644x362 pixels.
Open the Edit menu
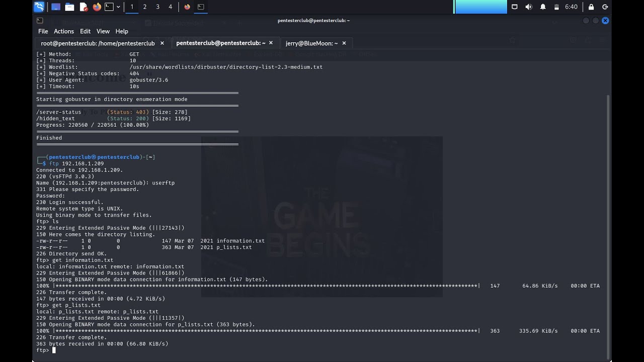(x=85, y=31)
